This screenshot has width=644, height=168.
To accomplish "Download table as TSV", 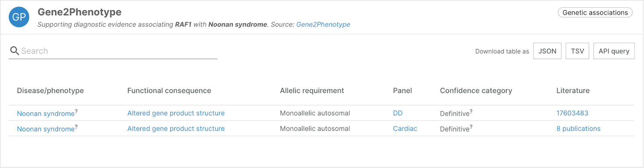I will [x=577, y=51].
